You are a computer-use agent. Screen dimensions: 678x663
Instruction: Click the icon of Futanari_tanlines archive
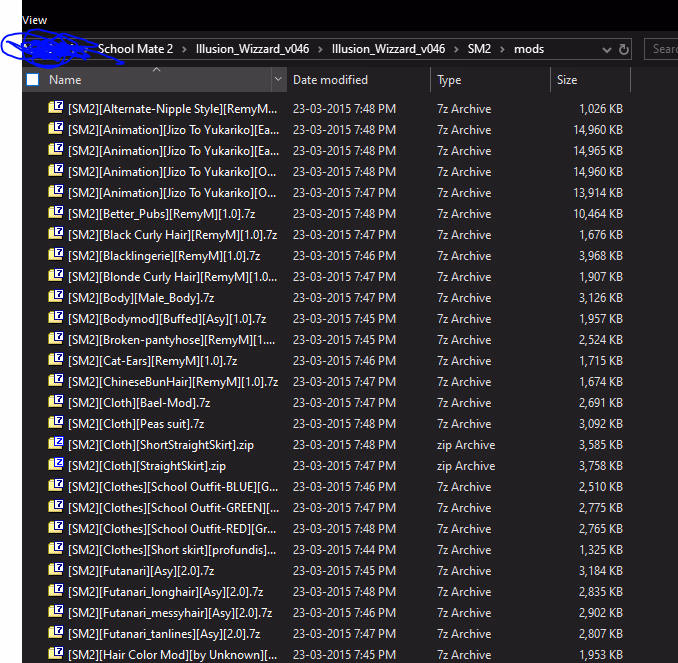point(55,633)
